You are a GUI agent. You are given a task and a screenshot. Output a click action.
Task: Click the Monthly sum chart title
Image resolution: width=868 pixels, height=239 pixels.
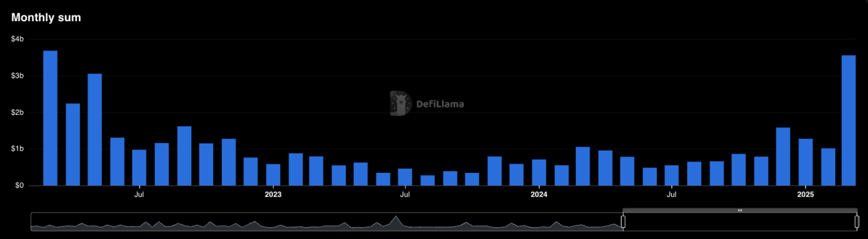click(46, 18)
